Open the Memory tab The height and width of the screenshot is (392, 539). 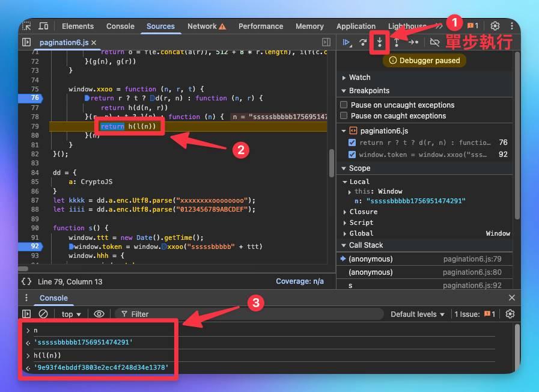point(309,26)
